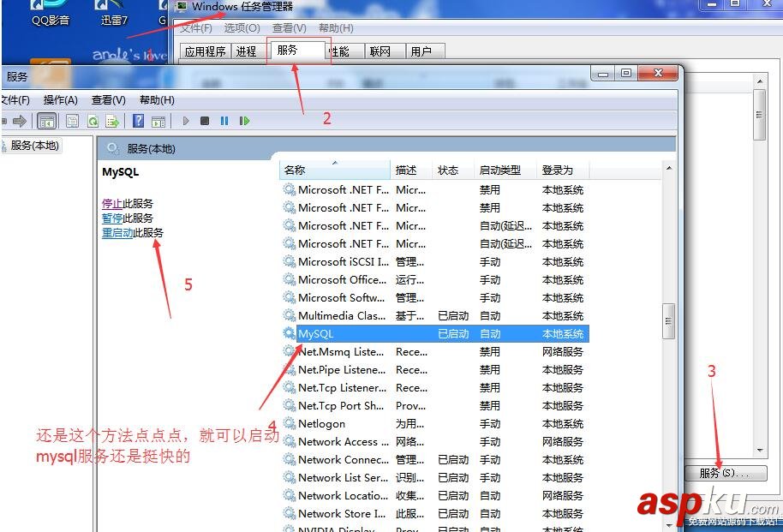Click 自动 startup type of Multimedia Clas... row
Image resolution: width=783 pixels, height=532 pixels.
[x=490, y=316]
